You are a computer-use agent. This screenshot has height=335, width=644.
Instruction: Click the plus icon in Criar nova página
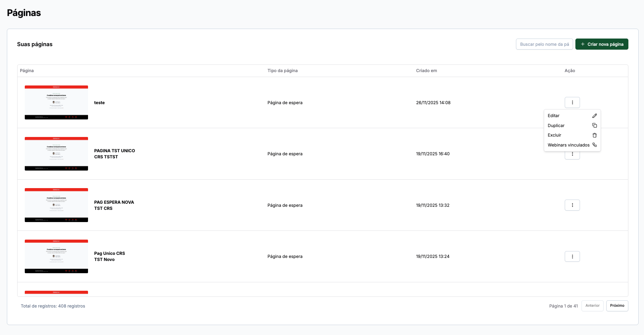(x=583, y=44)
